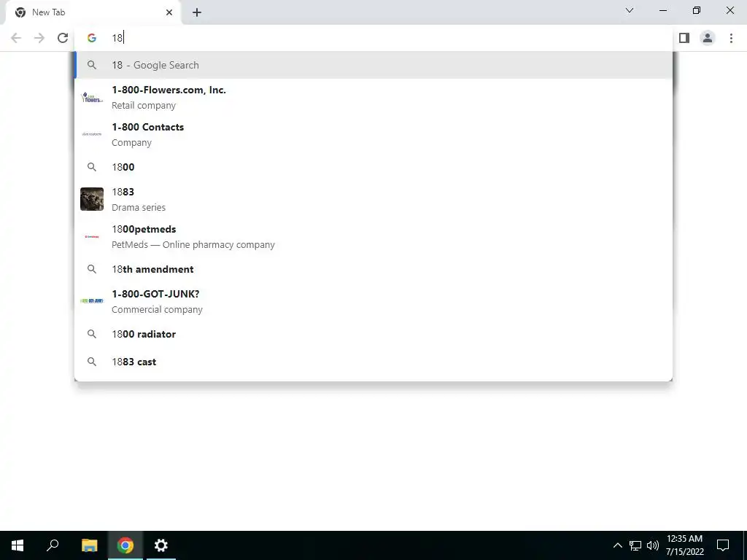Select '1883 cast' suggestion
Image resolution: width=747 pixels, height=560 pixels.
[x=373, y=362]
